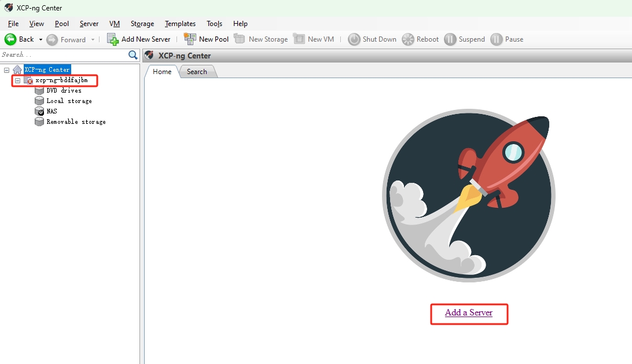The image size is (632, 364).
Task: Select DVD drives in the tree
Action: pos(64,91)
